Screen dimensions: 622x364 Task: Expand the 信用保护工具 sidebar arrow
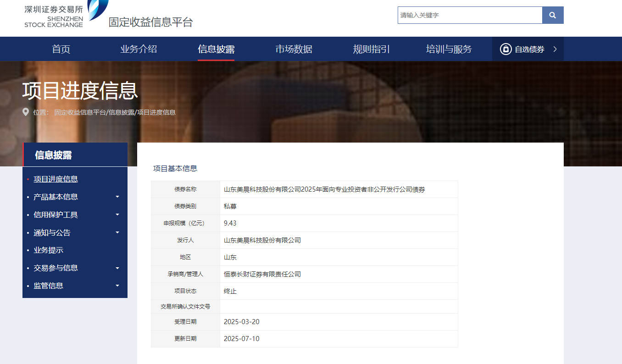117,215
